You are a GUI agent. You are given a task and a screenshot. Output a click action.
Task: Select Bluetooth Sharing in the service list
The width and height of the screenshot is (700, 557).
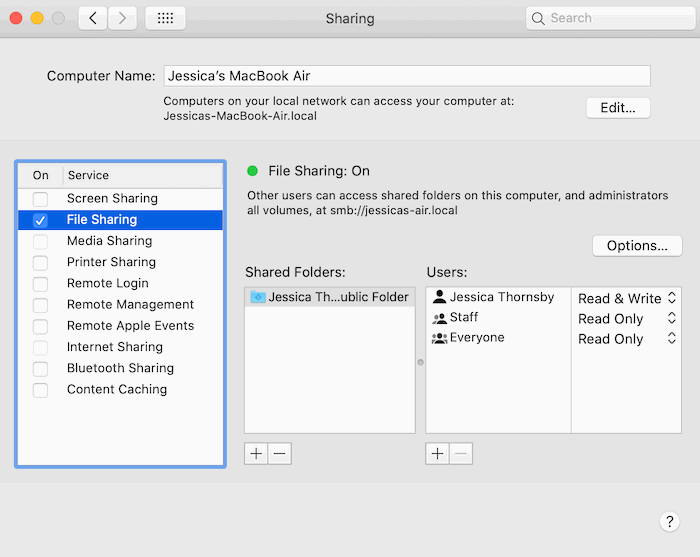[x=120, y=368]
